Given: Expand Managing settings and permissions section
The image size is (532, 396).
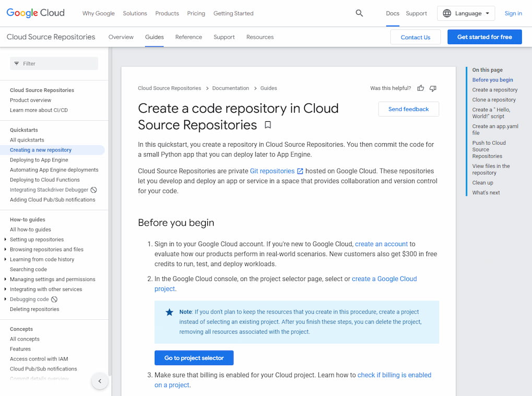Looking at the screenshot, I should (x=5, y=279).
